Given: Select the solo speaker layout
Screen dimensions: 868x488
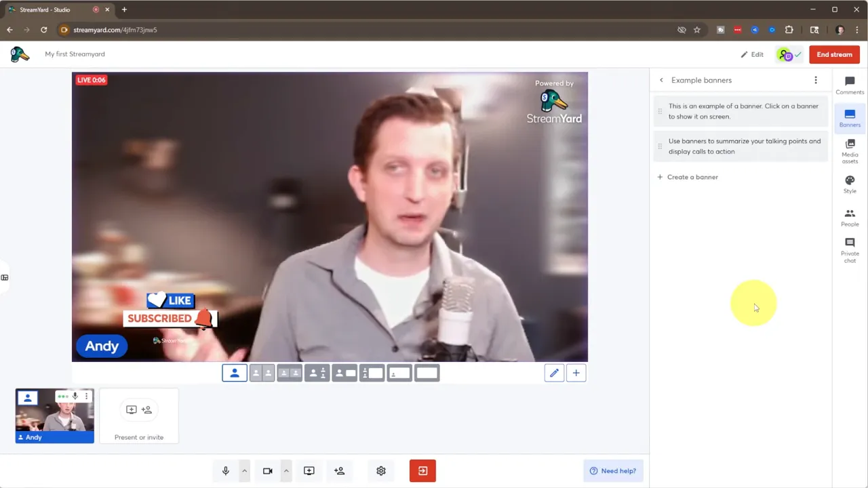Looking at the screenshot, I should (x=234, y=373).
